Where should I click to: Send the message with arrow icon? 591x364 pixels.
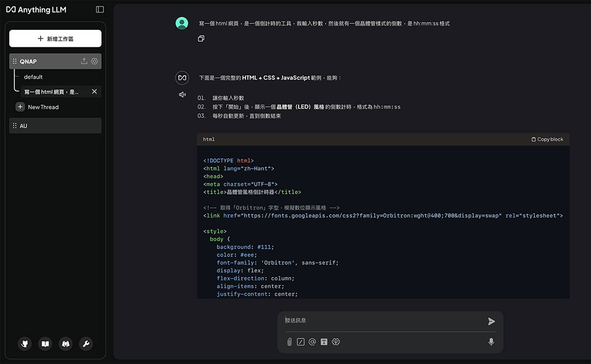pos(492,322)
